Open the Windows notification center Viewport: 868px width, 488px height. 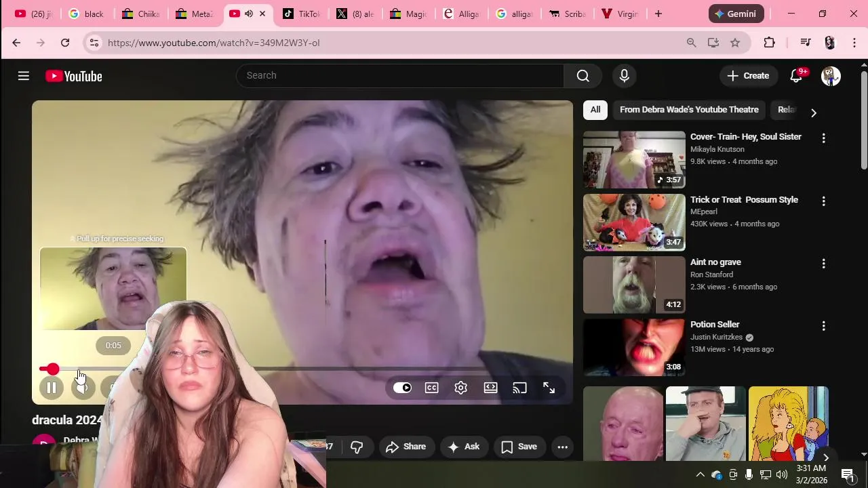coord(848,474)
